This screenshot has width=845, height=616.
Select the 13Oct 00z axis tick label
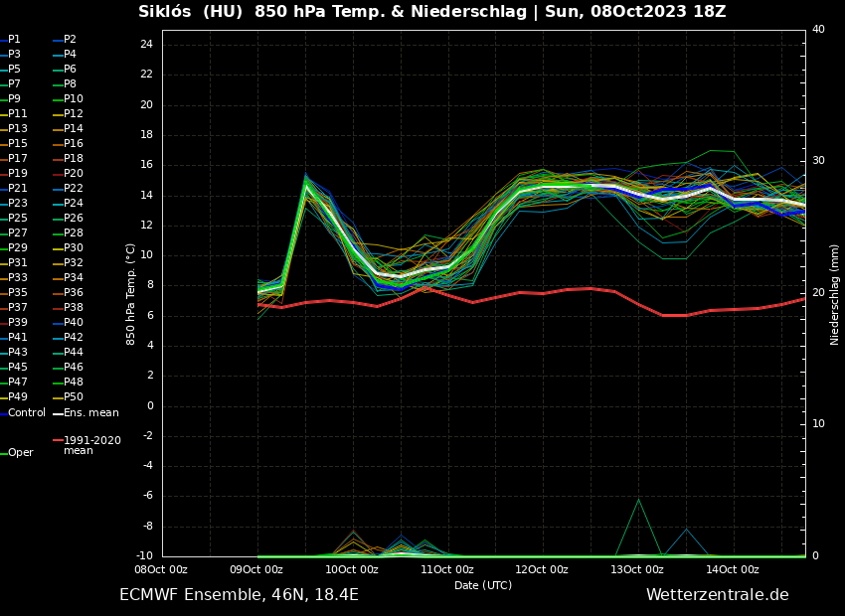coord(637,569)
